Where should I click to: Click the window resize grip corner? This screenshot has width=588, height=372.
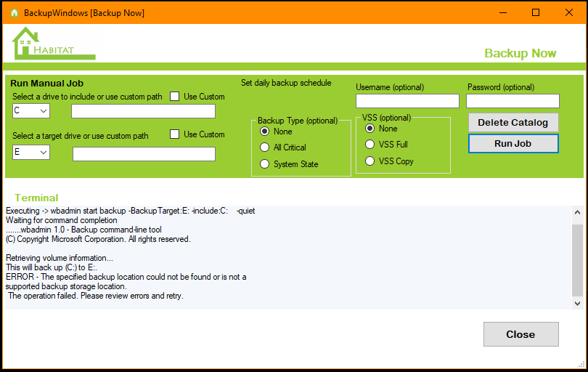581,365
